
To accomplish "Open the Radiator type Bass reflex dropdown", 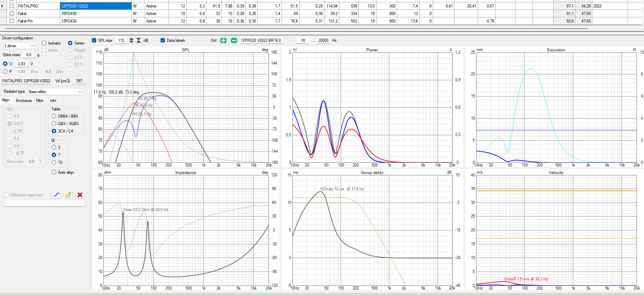I will coord(55,92).
